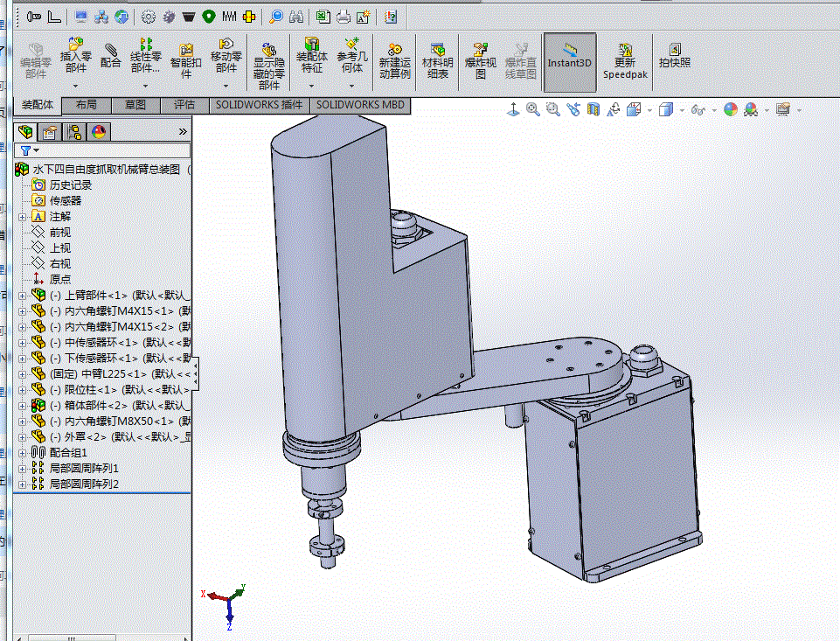Click Show Hidden Components (显示隐藏的零部件)
The width and height of the screenshot is (840, 641).
tap(269, 66)
